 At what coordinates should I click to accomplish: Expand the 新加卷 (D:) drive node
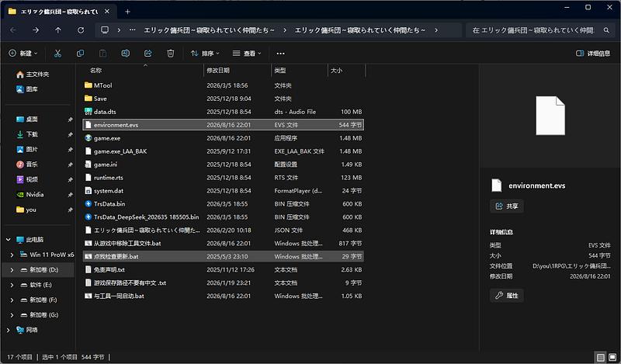coord(12,270)
